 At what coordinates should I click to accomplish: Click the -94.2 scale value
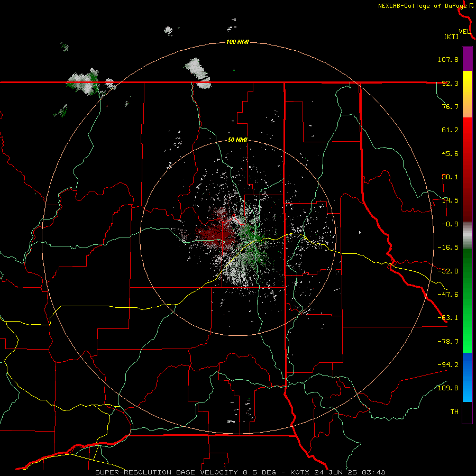(448, 364)
